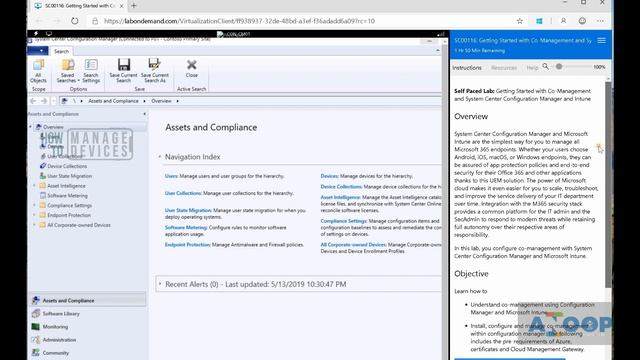Viewport: 640px width, 360px height.
Task: Open Saved Searches in the ribbon
Action: tap(67, 71)
